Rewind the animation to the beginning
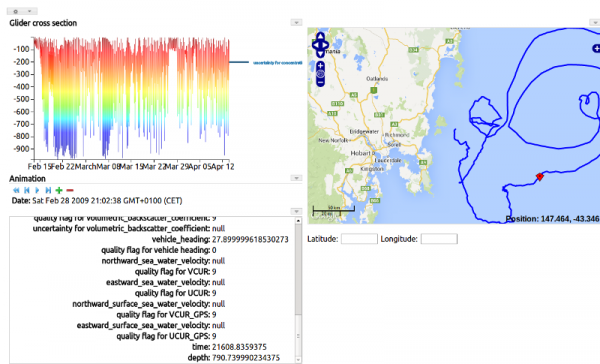Screen dimensions: 600x364 (16, 190)
